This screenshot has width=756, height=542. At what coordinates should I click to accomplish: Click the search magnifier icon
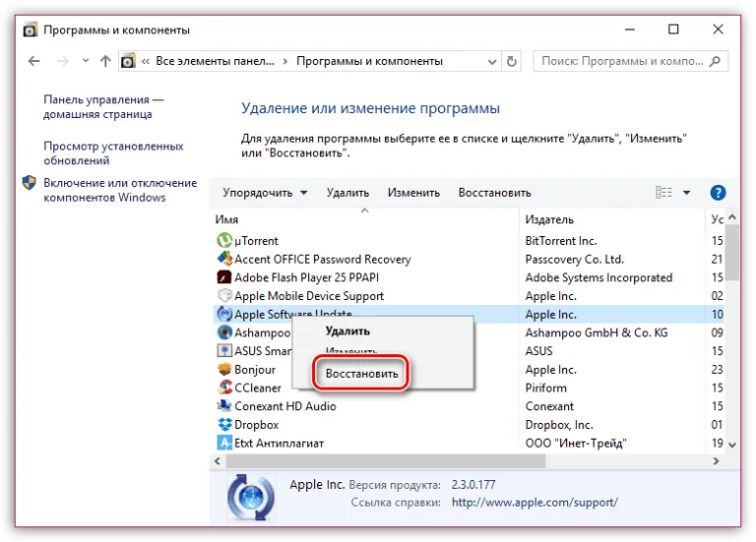pyautogui.click(x=716, y=61)
